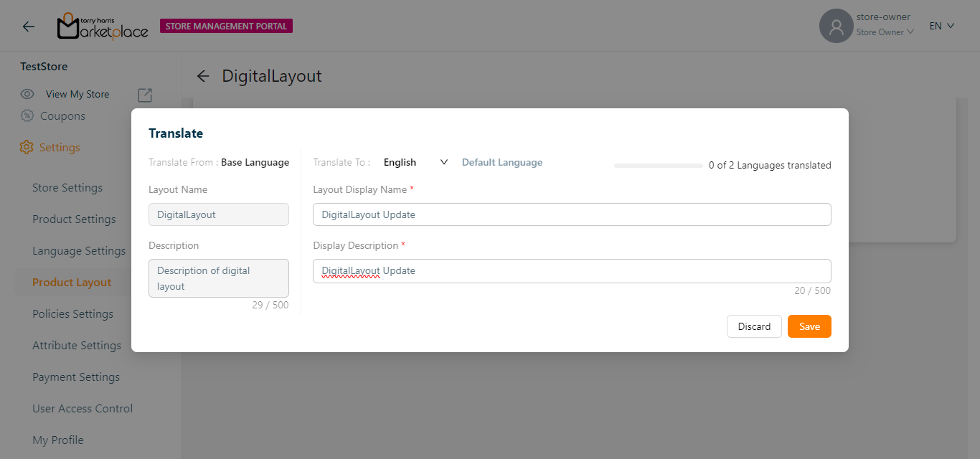The image size is (980, 459).
Task: Click the store-owner user avatar icon
Action: (x=836, y=27)
